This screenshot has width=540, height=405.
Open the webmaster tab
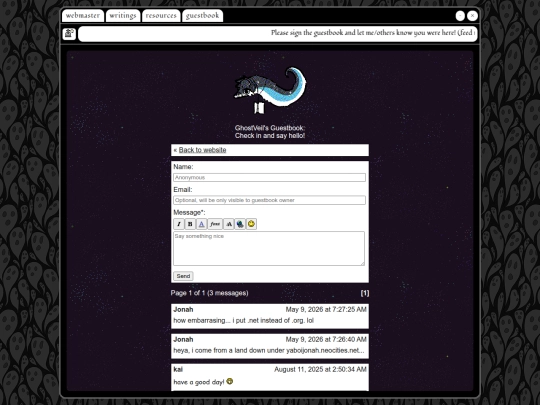83,15
